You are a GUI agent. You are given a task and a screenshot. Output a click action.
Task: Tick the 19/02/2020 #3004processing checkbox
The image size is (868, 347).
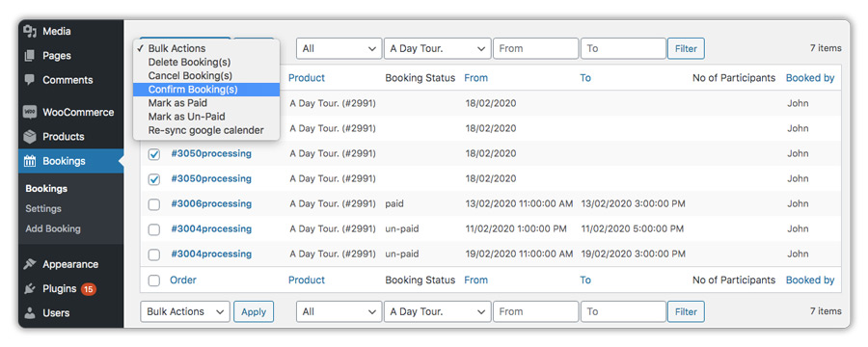(x=154, y=254)
